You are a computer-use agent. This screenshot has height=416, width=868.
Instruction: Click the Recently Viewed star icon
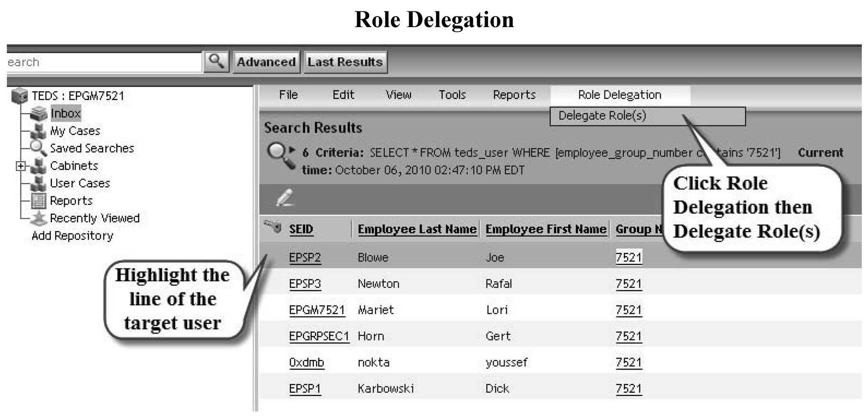(x=38, y=218)
